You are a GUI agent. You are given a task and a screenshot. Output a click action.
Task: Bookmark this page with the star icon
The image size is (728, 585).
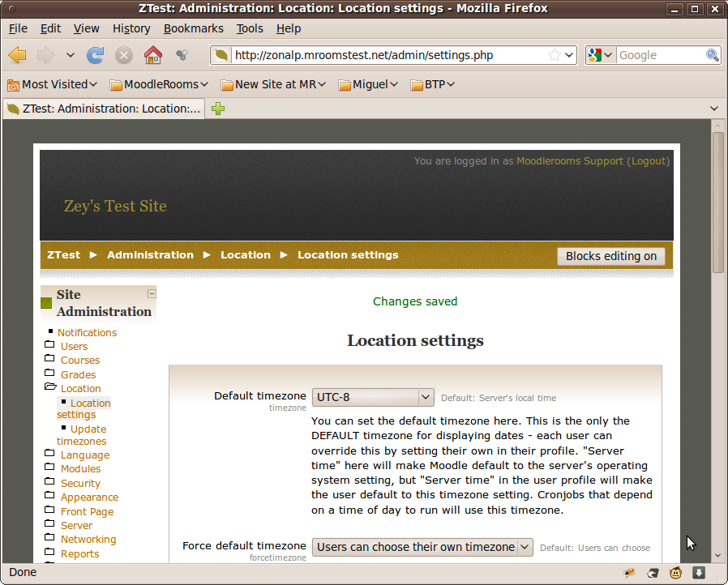coord(554,55)
